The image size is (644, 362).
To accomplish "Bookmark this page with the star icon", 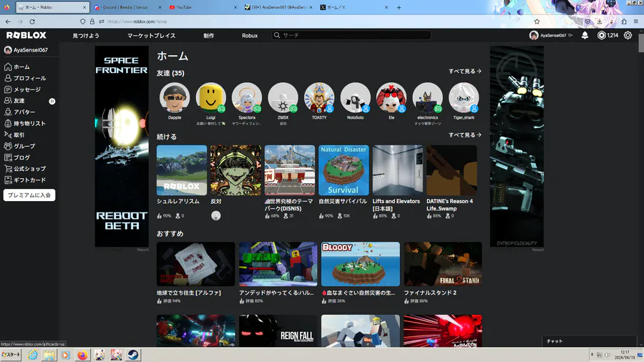I will [x=537, y=21].
